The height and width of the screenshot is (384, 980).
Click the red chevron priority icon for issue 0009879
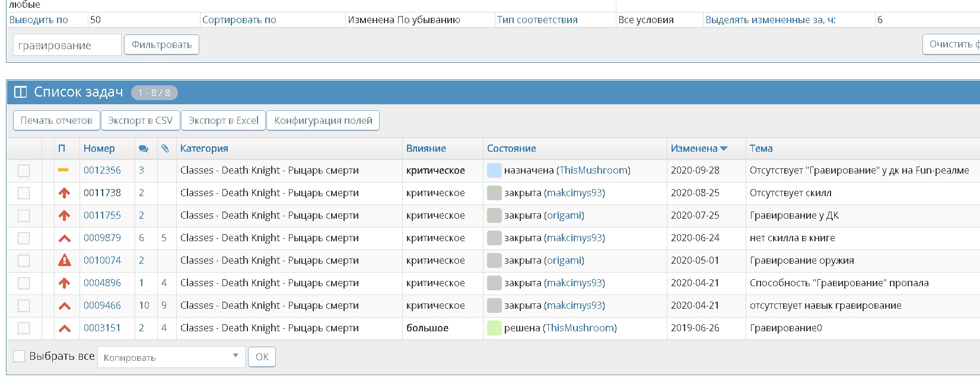tap(64, 238)
